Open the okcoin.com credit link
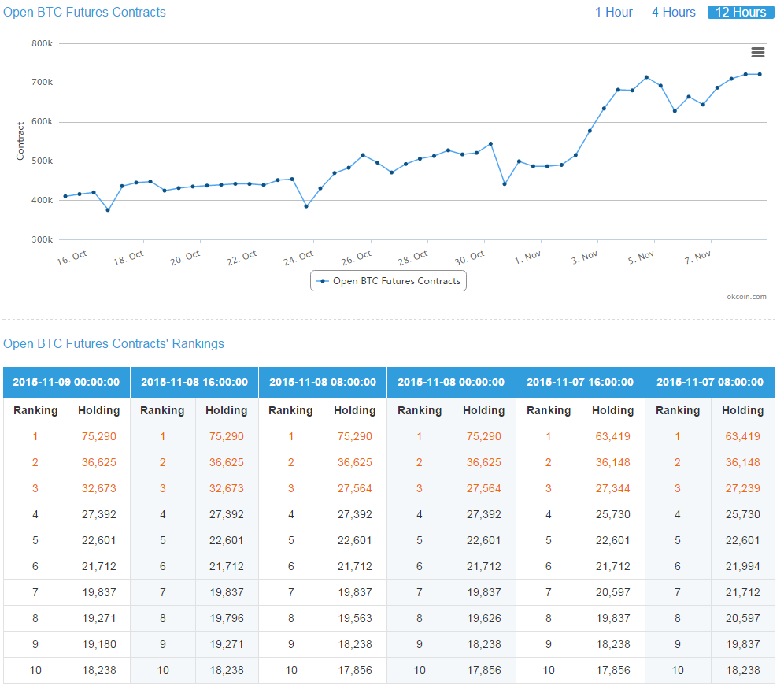This screenshot has height=685, width=784. click(x=746, y=297)
